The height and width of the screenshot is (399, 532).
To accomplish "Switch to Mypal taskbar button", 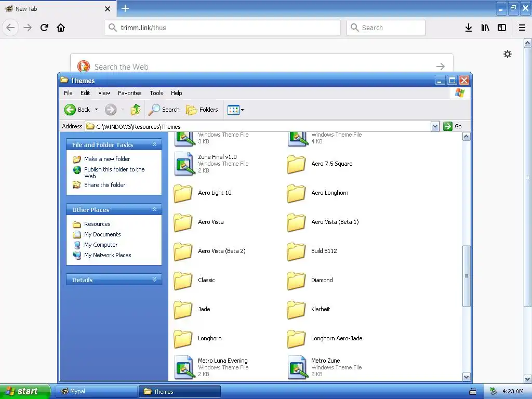I will (x=96, y=391).
